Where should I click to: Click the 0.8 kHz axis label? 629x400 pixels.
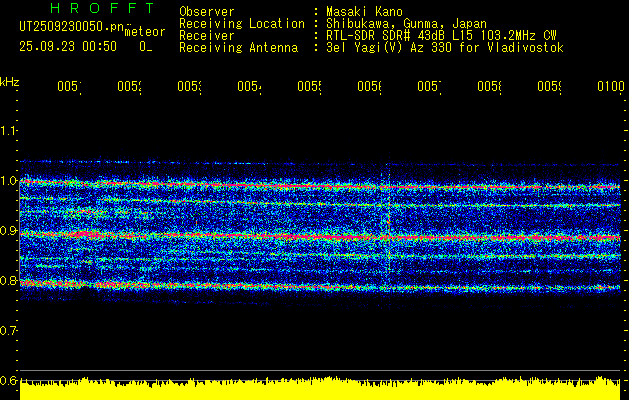pyautogui.click(x=8, y=280)
